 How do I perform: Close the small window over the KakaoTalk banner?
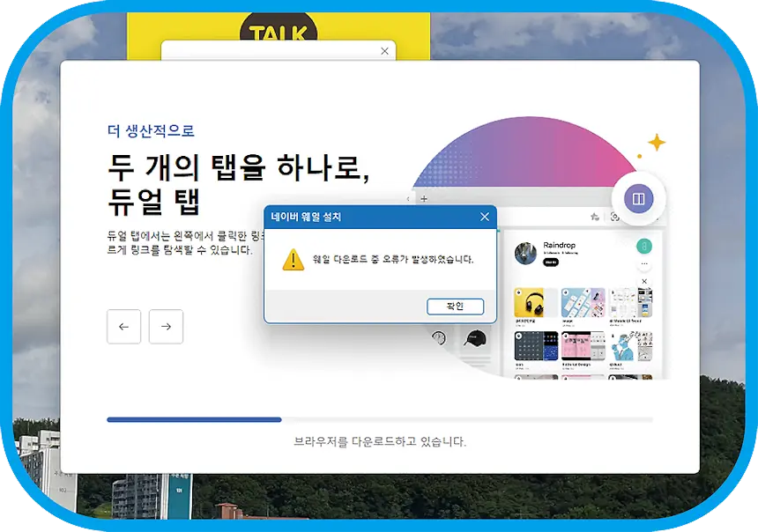[x=385, y=51]
